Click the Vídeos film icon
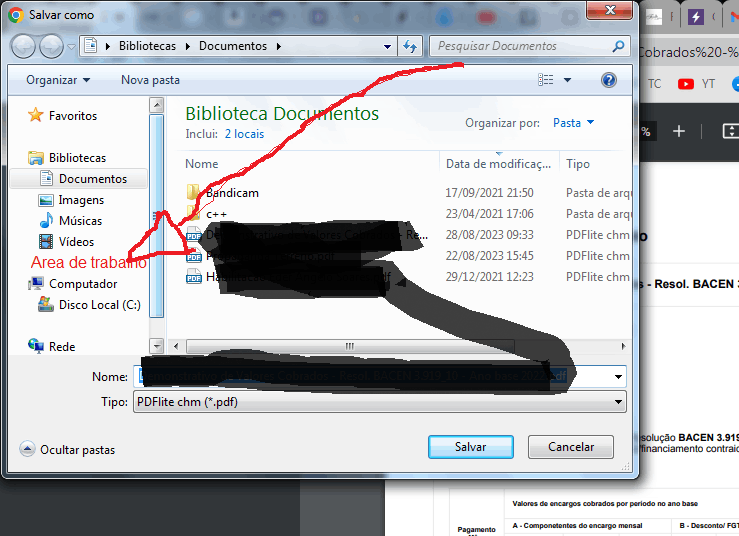The height and width of the screenshot is (536, 739). click(46, 242)
